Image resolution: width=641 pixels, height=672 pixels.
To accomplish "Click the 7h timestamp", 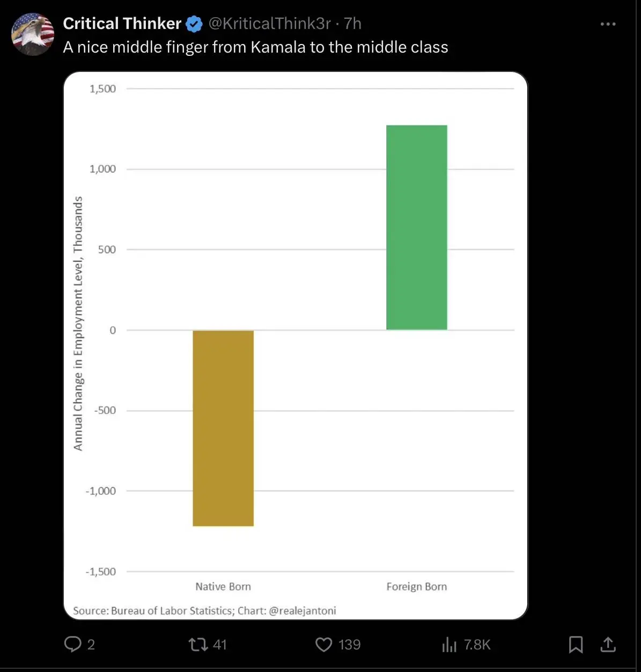I will click(x=352, y=24).
